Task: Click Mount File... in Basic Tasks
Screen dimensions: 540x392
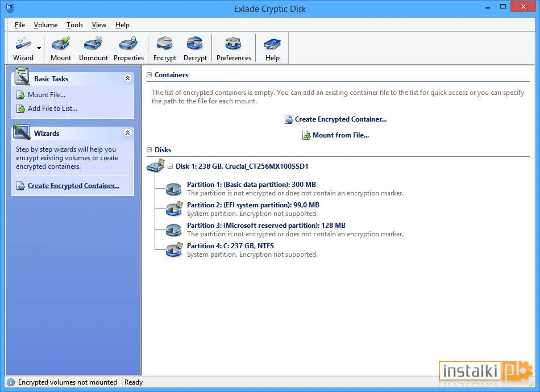Action: click(x=47, y=95)
